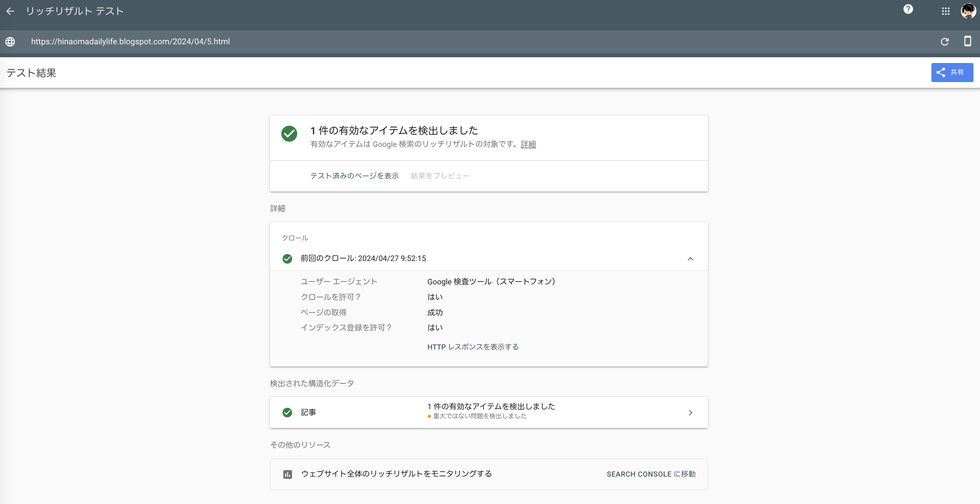Screen dimensions: 980x504
Task: Click the globe icon beside the URL
Action: 10,42
